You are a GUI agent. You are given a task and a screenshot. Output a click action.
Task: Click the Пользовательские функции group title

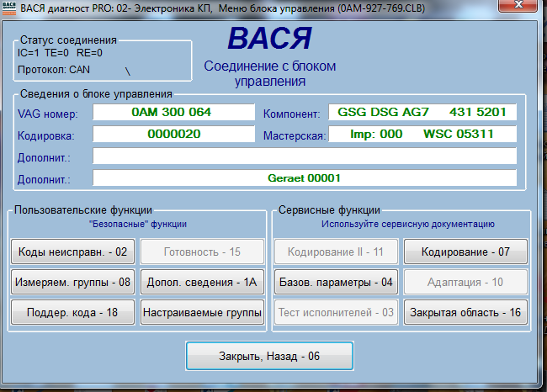[83, 210]
